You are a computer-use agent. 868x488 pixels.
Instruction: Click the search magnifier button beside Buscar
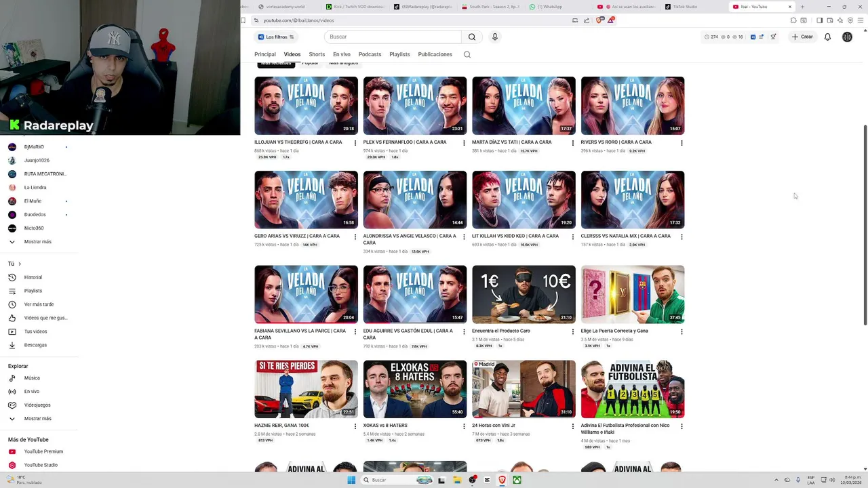(472, 37)
